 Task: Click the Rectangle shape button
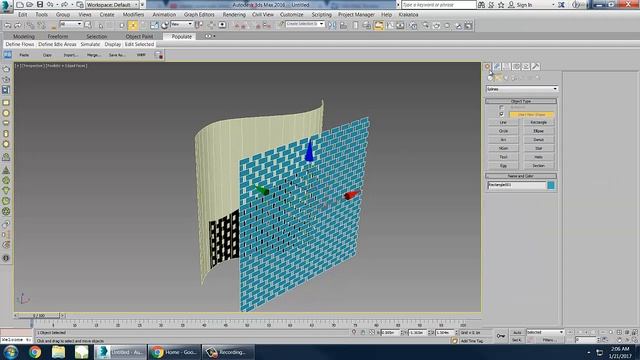(538, 122)
